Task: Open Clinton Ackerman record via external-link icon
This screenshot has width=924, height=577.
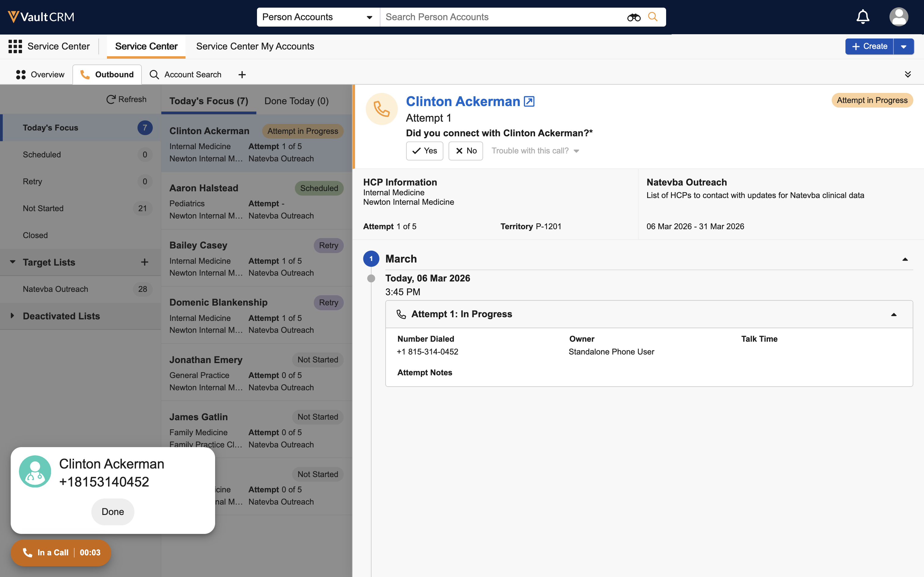Action: (x=529, y=101)
